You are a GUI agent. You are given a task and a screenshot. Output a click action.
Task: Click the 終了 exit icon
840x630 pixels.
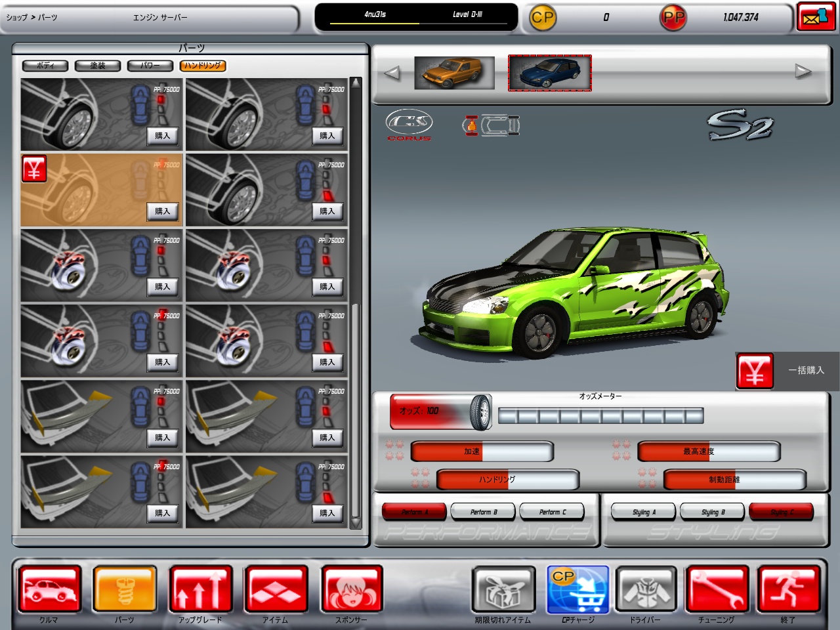tap(788, 589)
